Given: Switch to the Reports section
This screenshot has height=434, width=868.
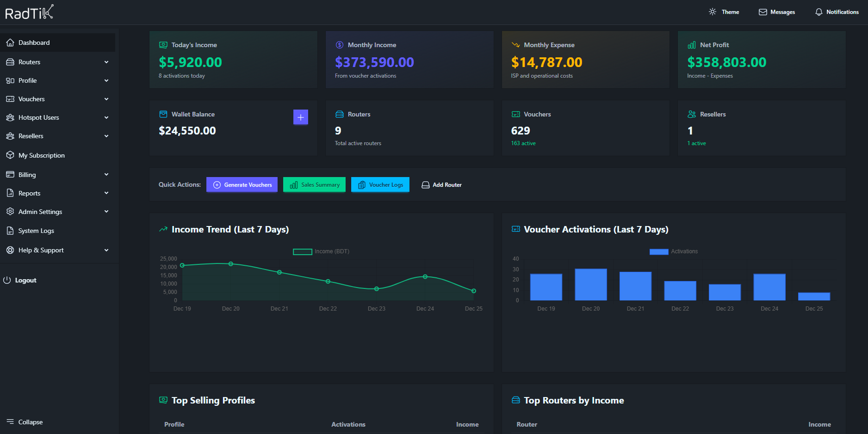Looking at the screenshot, I should (x=58, y=193).
